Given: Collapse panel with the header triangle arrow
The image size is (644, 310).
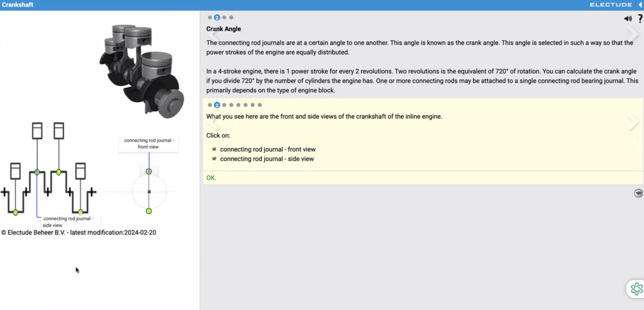Looking at the screenshot, I should pyautogui.click(x=640, y=5).
